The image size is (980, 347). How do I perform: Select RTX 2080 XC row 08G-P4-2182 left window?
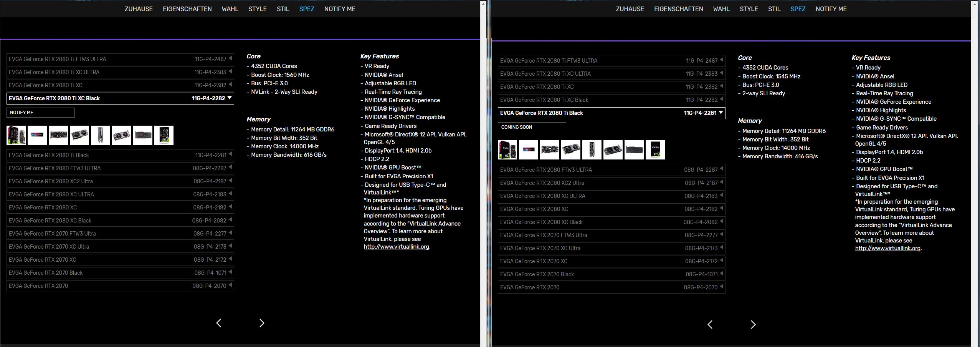coord(120,208)
